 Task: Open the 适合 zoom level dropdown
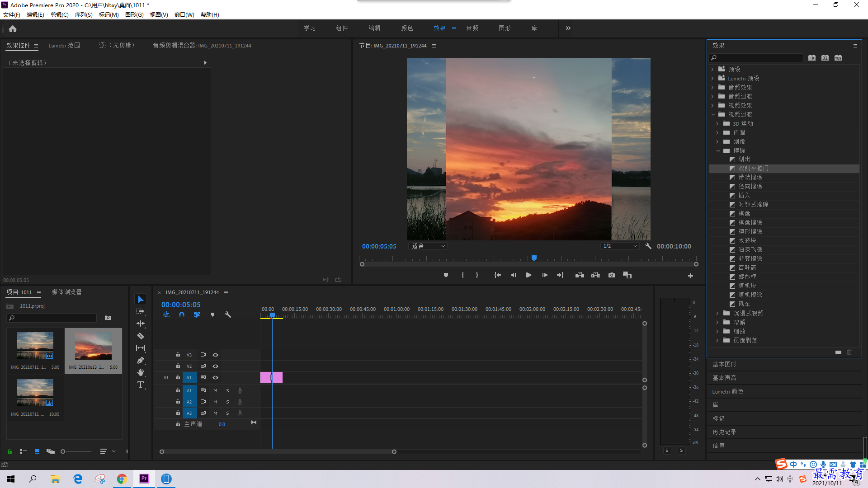428,246
